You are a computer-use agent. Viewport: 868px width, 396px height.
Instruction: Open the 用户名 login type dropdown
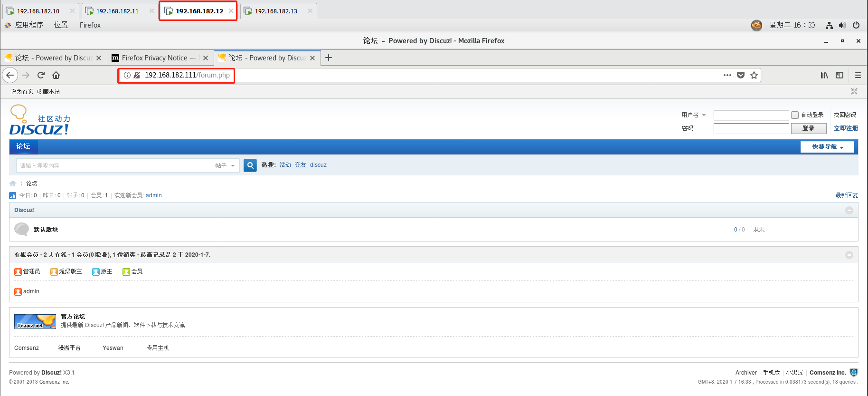pyautogui.click(x=694, y=115)
